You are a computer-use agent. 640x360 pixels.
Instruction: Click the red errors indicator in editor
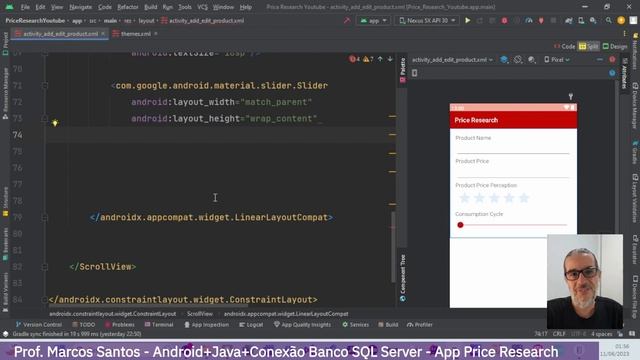(x=354, y=59)
